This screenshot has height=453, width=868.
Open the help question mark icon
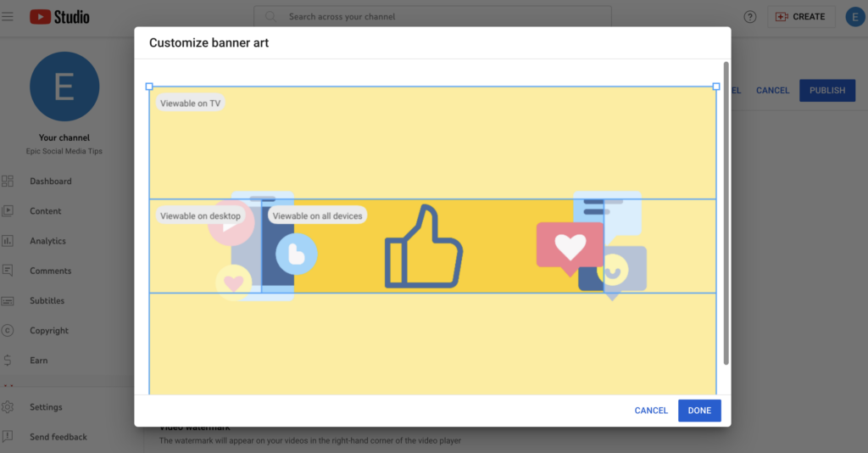(x=749, y=17)
